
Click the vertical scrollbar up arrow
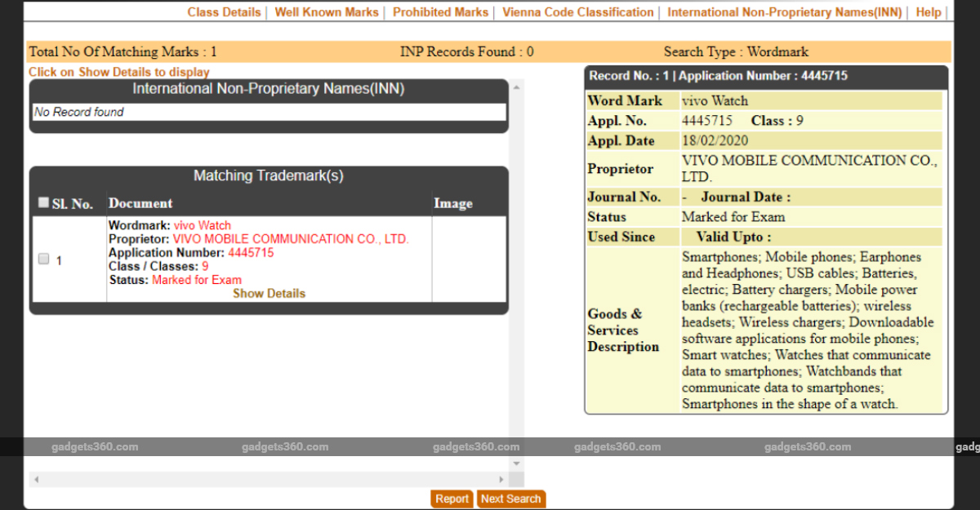click(516, 86)
